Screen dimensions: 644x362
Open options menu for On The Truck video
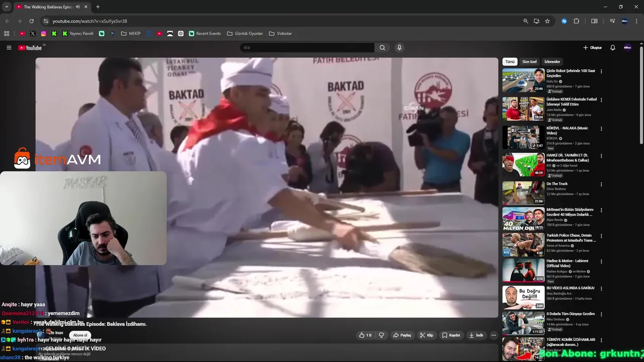click(x=601, y=185)
